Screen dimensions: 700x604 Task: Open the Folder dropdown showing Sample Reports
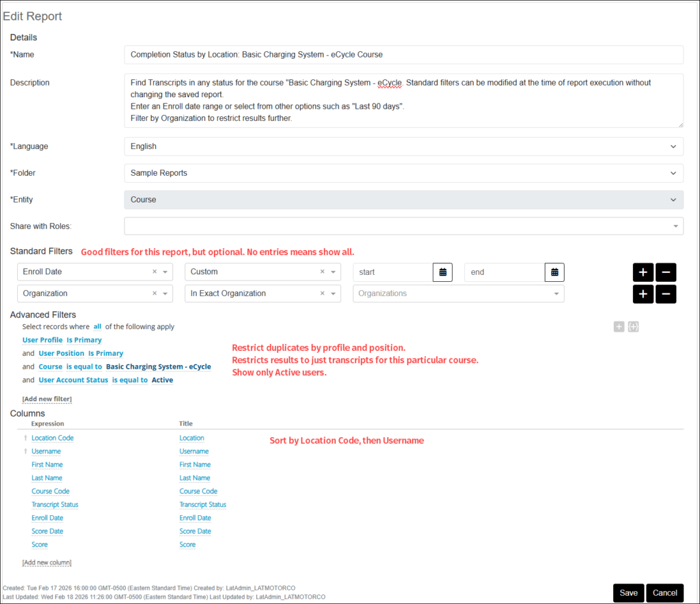[403, 173]
